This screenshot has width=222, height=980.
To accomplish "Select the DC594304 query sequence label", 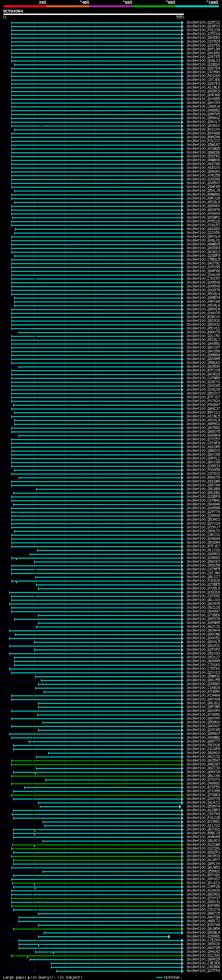I will (13, 11).
